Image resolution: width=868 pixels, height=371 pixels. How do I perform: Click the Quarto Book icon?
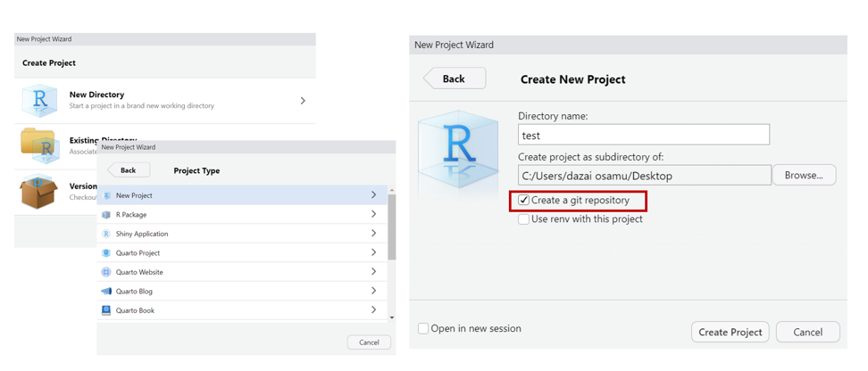[x=106, y=310]
